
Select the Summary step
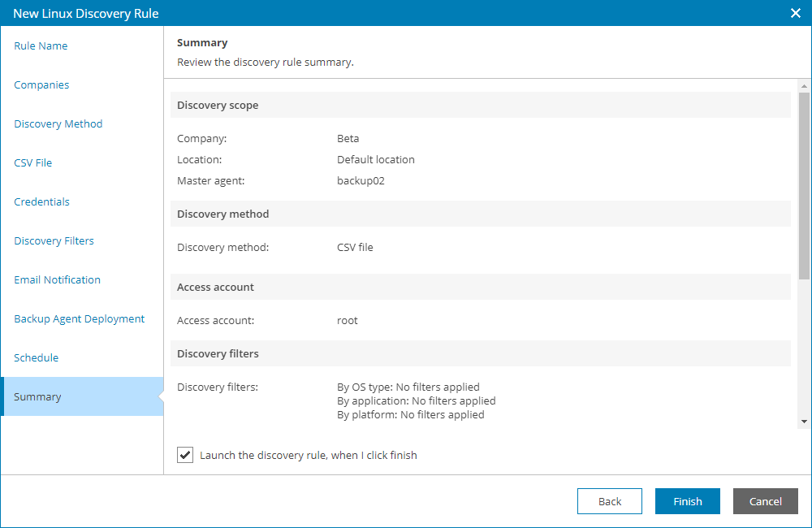[38, 397]
